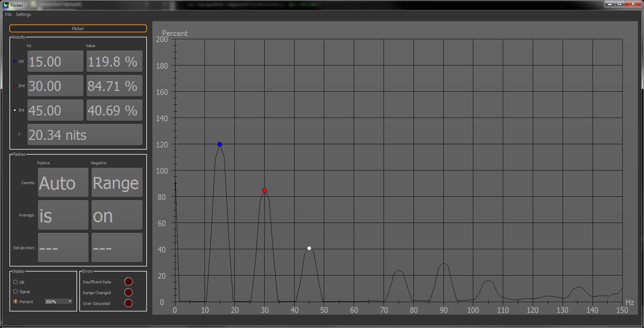
Task: Click the 1st value field 119.8 %
Action: click(x=115, y=61)
